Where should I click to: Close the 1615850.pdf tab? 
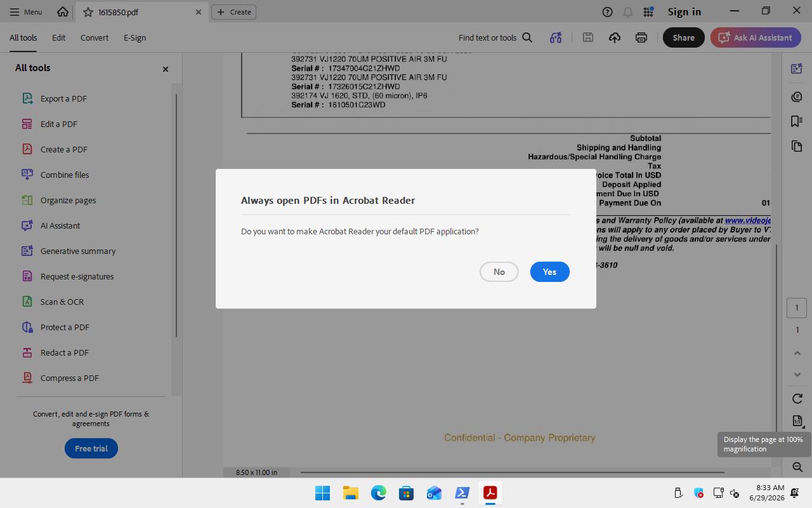[198, 12]
